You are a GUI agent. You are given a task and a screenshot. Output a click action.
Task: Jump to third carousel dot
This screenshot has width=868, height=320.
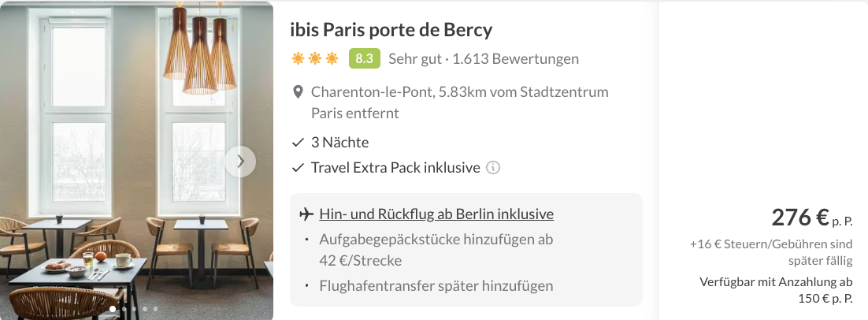click(x=135, y=309)
